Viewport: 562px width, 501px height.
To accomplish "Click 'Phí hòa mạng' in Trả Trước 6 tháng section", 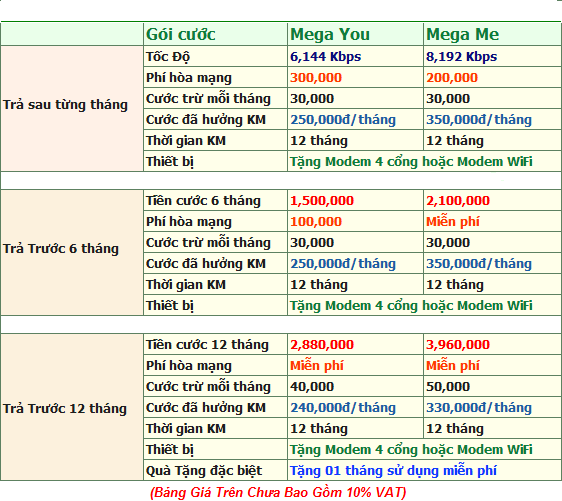I will (x=189, y=222).
